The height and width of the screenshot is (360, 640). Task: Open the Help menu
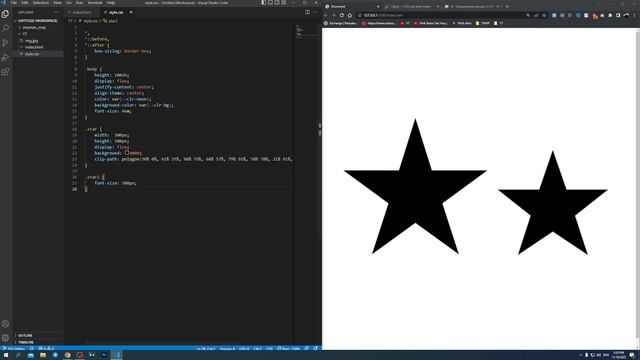click(x=111, y=2)
